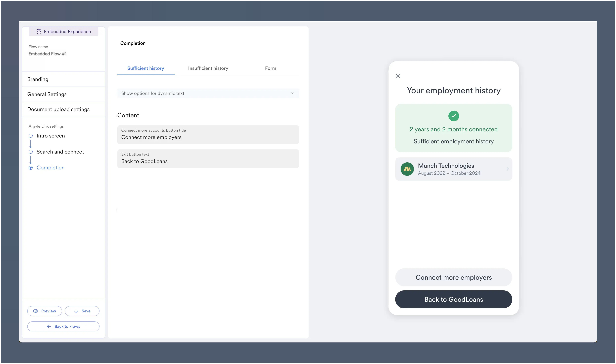Click the left arrow on Back to Flows
The image size is (616, 364).
(49, 326)
